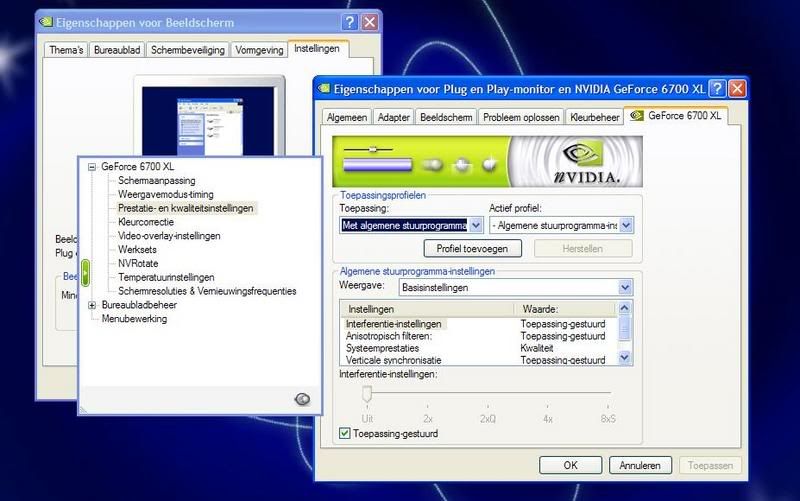800x501 pixels.
Task: Select Menubewerking in the tree
Action: click(134, 318)
